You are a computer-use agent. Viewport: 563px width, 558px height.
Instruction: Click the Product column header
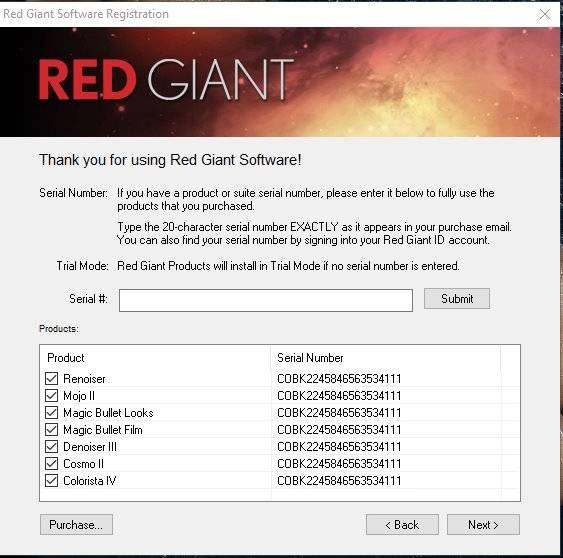[x=66, y=358]
